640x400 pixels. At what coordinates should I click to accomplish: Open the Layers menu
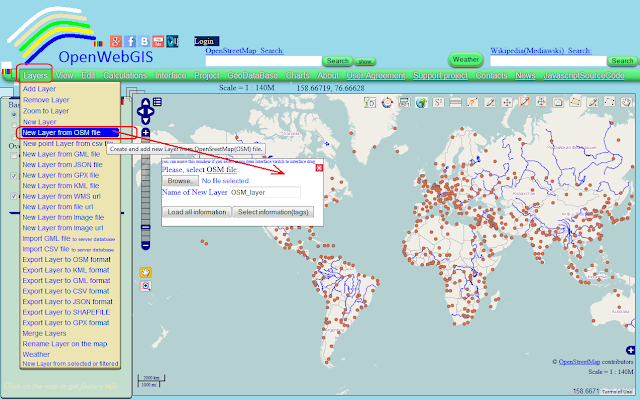36,76
